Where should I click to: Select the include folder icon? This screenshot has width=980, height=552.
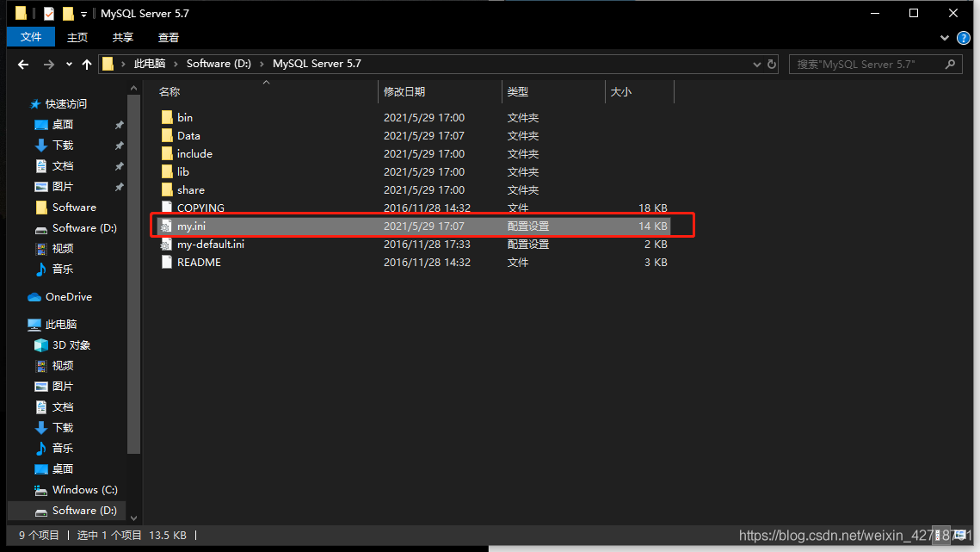coord(167,153)
